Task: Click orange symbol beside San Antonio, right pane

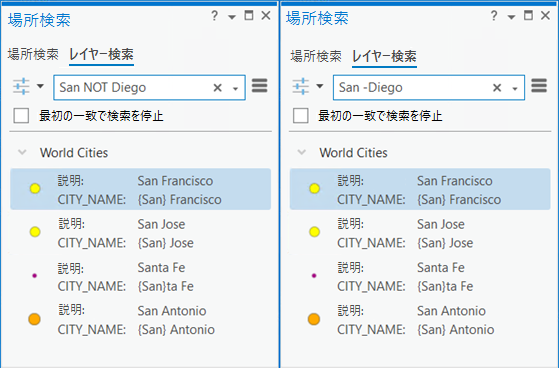Action: pos(314,319)
